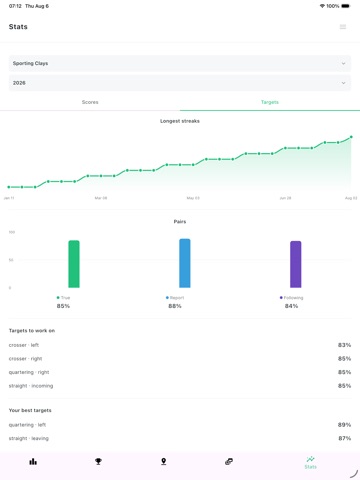Click the chevron on Sporting Clays selector
The height and width of the screenshot is (480, 360).
coord(343,63)
